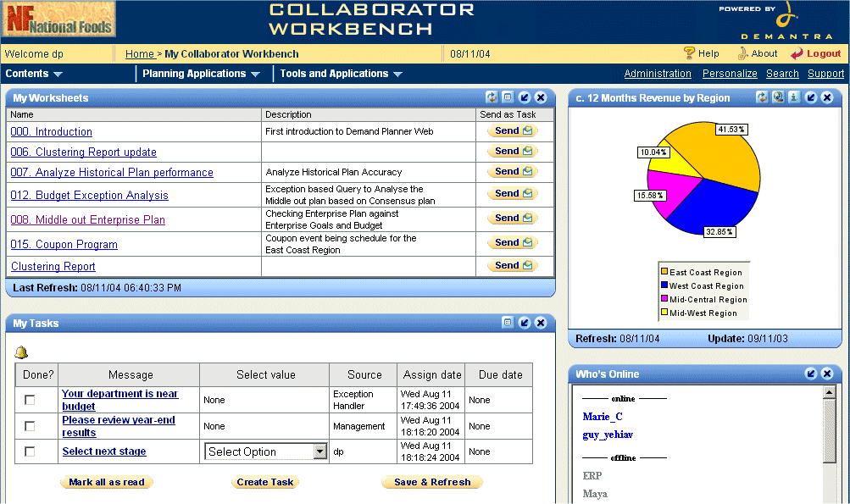Check Done for 'Your department is near budget'
The image size is (850, 504).
pos(30,400)
